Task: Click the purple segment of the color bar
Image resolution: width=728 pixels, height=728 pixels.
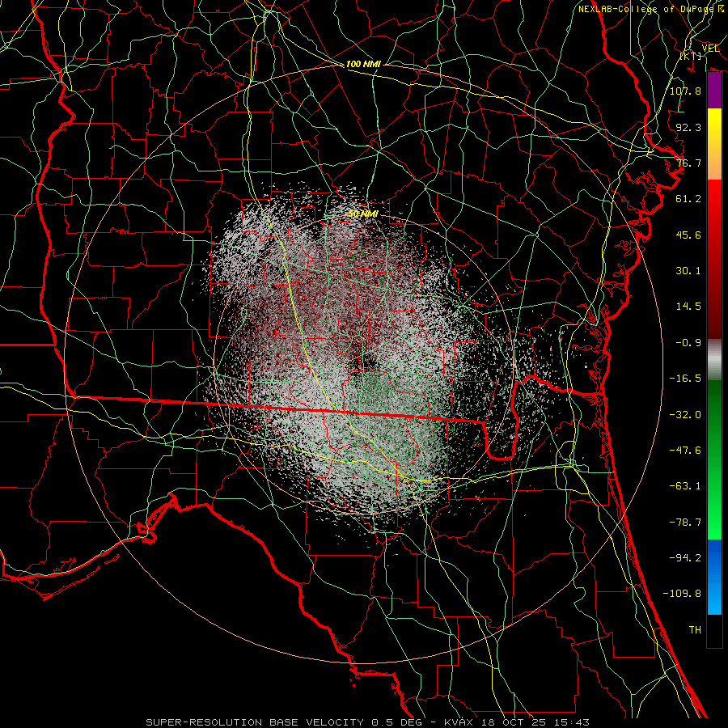Action: pyautogui.click(x=714, y=91)
